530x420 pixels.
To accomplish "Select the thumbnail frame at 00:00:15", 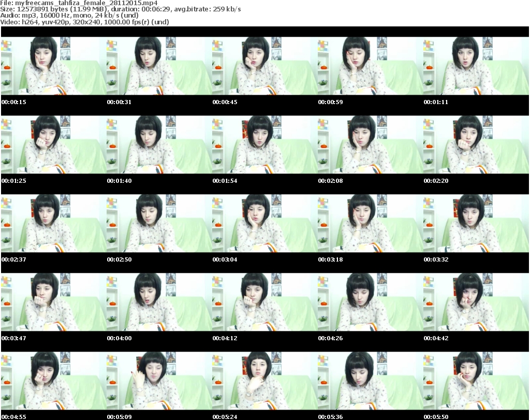I will (x=54, y=66).
